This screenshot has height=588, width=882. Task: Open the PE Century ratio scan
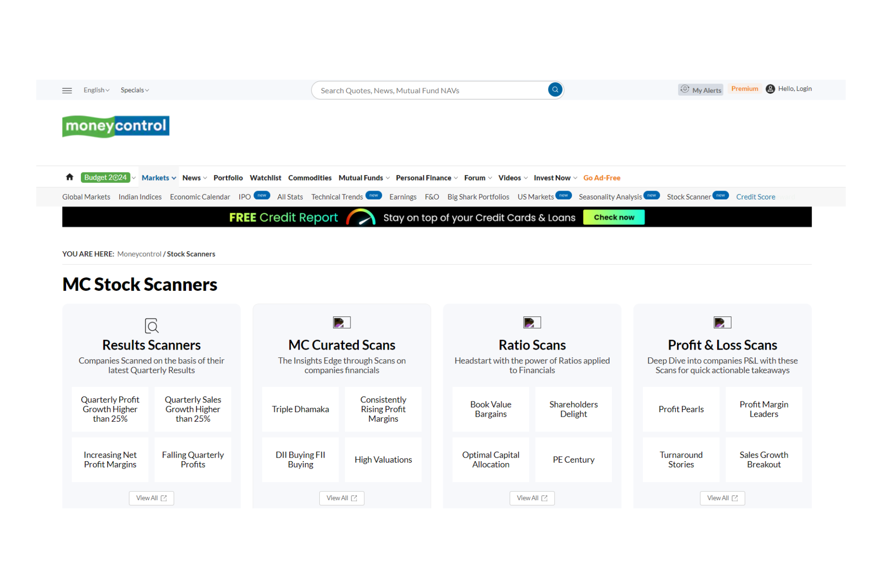(573, 459)
